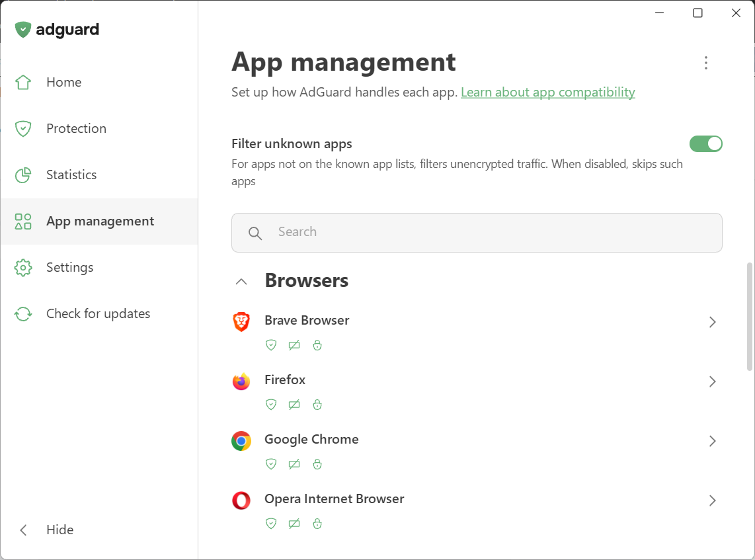Open Settings menu item

point(99,268)
